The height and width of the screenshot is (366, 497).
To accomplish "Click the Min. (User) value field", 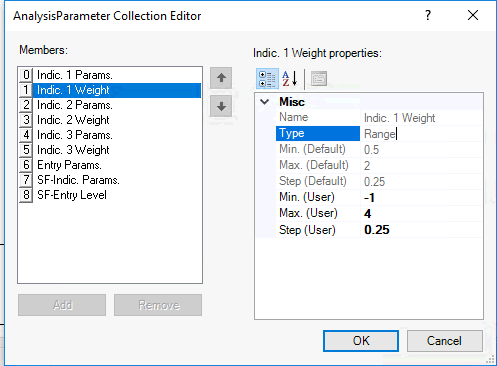I will 421,197.
